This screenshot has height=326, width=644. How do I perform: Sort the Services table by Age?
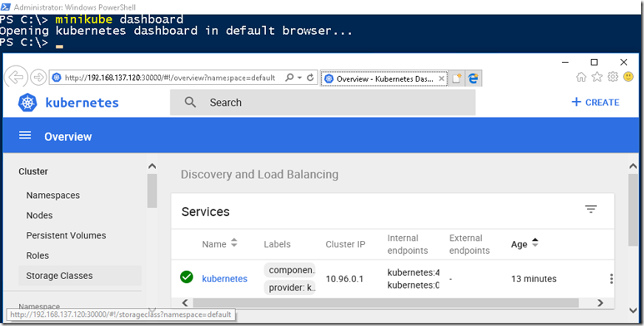pos(524,243)
